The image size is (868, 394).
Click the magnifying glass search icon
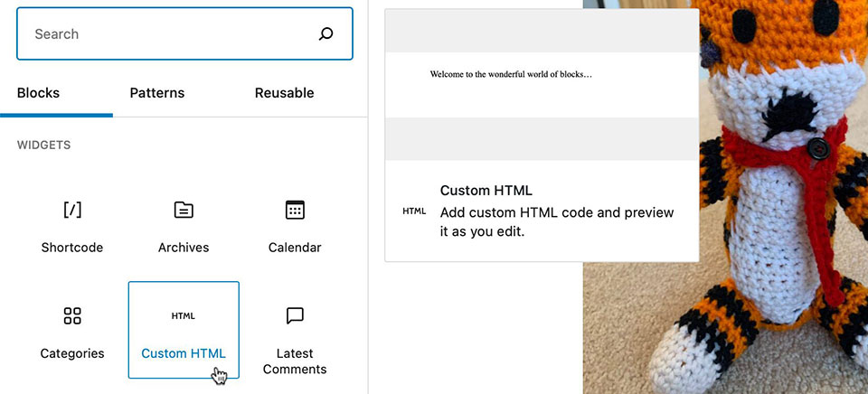point(326,33)
